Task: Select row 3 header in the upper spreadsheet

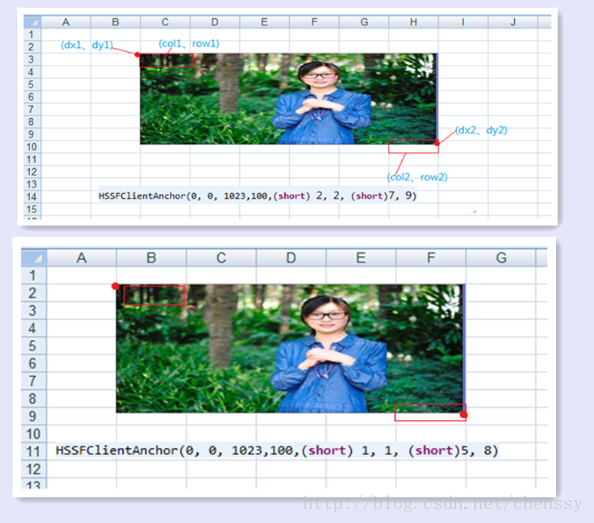Action: [x=32, y=59]
